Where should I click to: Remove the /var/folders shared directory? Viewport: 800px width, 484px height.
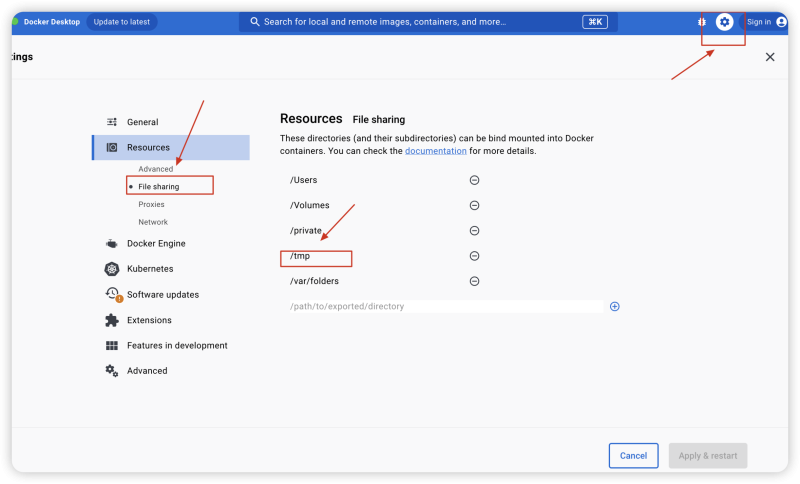point(474,281)
